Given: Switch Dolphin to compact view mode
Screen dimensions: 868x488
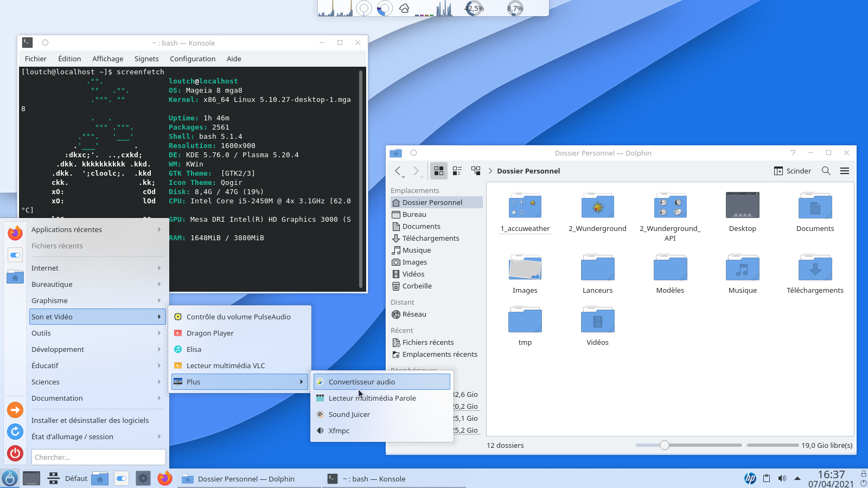Looking at the screenshot, I should coord(457,171).
